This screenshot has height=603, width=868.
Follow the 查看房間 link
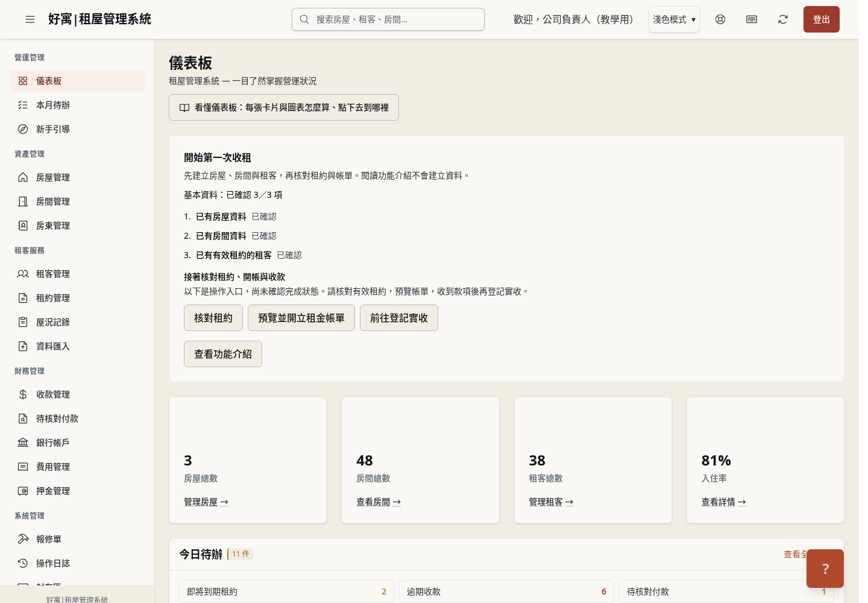[379, 502]
